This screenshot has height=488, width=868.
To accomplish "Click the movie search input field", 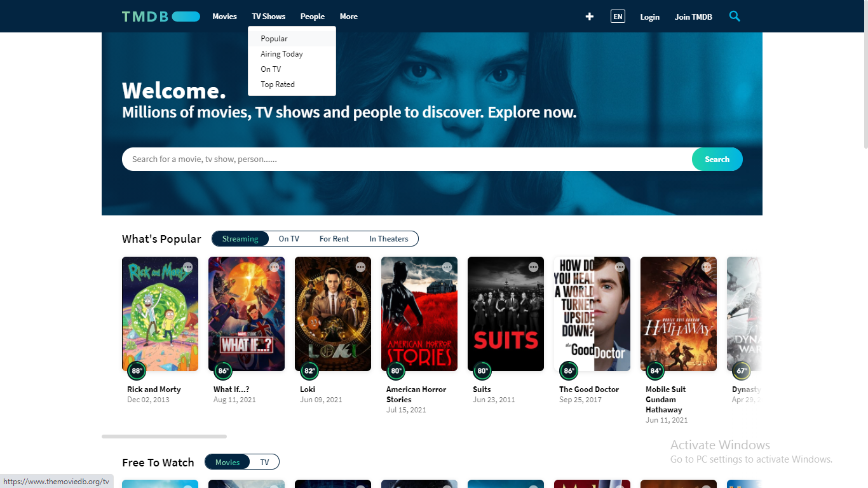I will (x=407, y=159).
